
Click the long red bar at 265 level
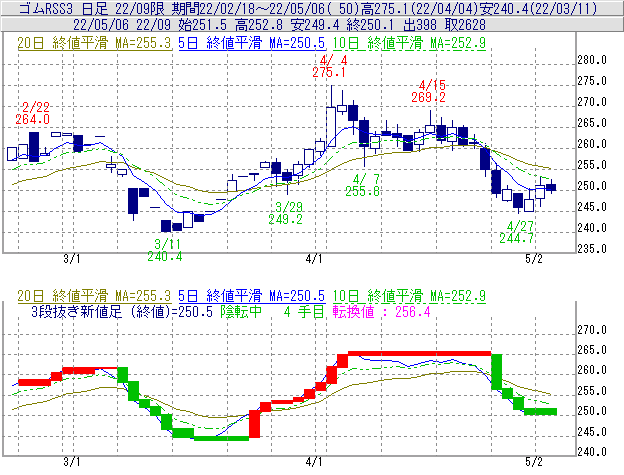420,354
